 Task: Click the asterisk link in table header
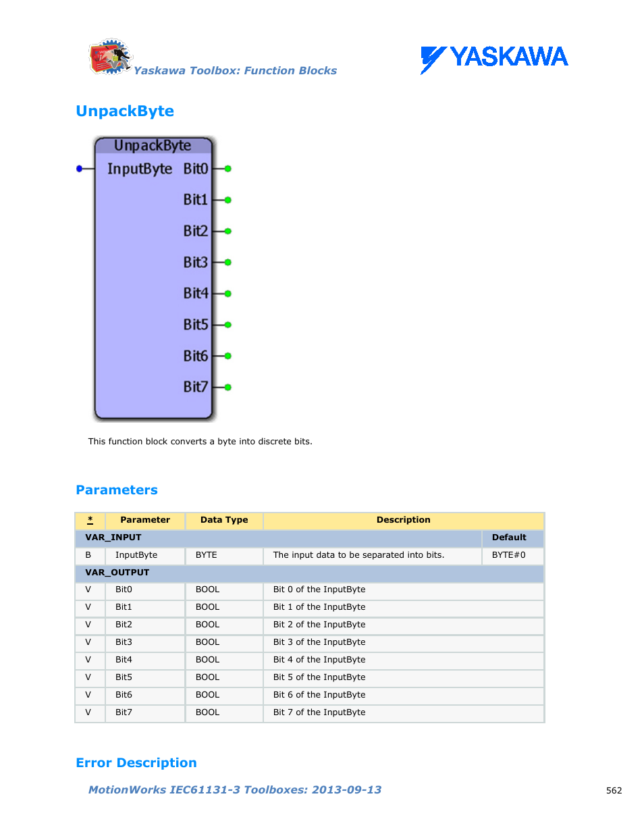coord(90,520)
